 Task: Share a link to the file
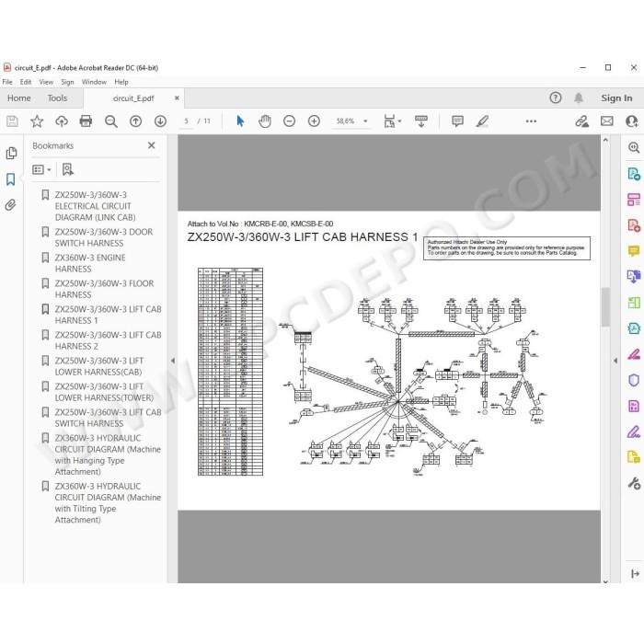tap(581, 121)
